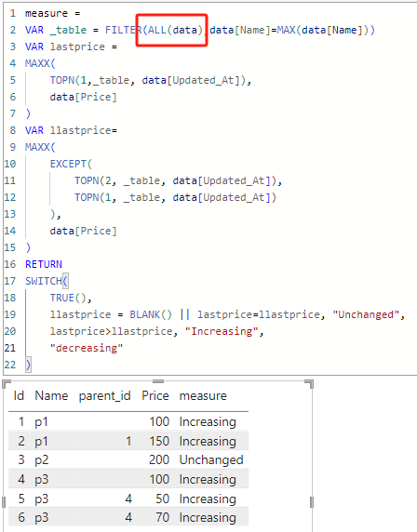417x532 pixels.
Task: Click data[Price] on line 6
Action: 83,97
